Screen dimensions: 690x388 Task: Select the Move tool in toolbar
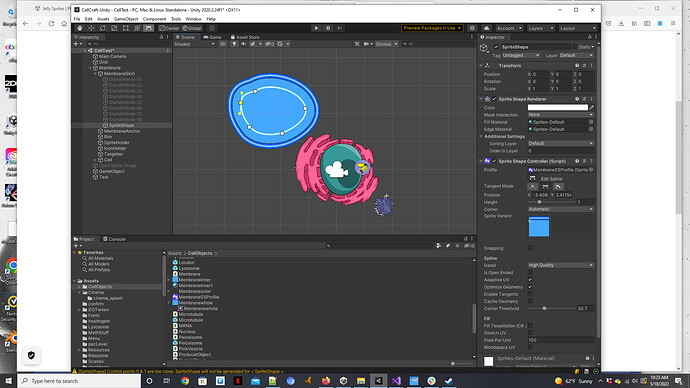[91, 28]
